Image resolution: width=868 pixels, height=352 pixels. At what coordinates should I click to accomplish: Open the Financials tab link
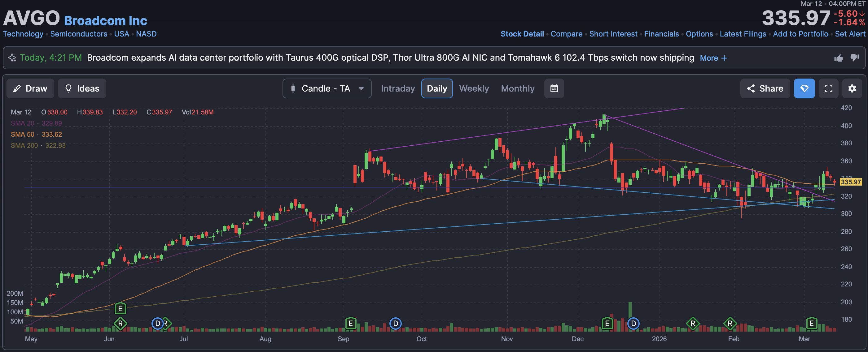point(661,34)
